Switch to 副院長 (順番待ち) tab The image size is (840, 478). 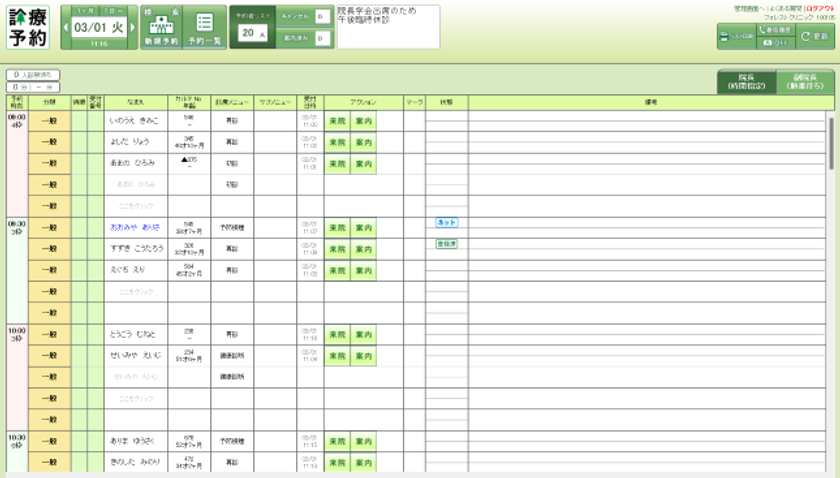pyautogui.click(x=805, y=82)
